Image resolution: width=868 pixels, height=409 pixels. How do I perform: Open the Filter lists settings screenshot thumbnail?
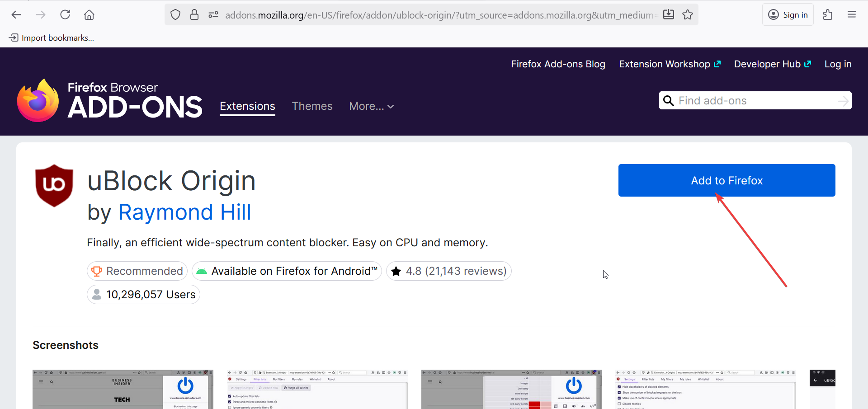tap(317, 390)
